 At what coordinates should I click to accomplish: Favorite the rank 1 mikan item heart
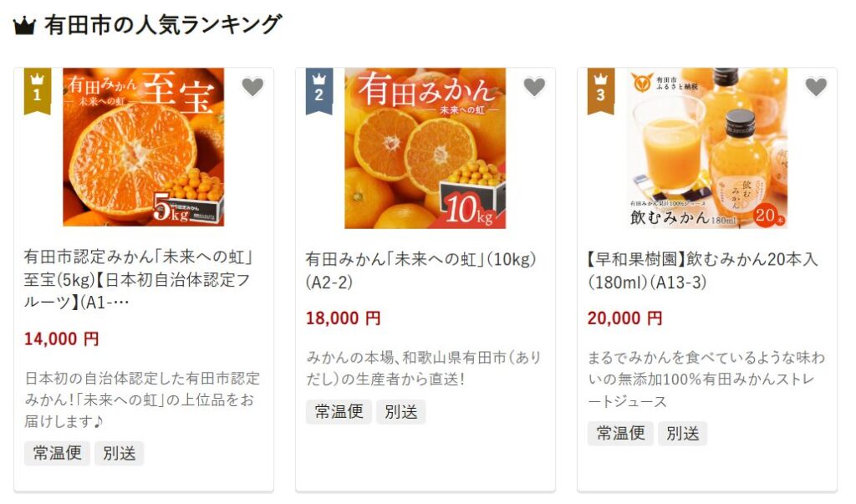252,87
